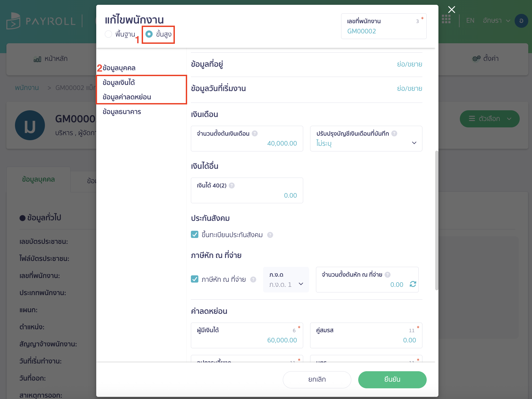Open the ปรับปรุงบัญชีเงินเดือนที่บันทึก dropdown
The height and width of the screenshot is (399, 532).
click(x=366, y=143)
